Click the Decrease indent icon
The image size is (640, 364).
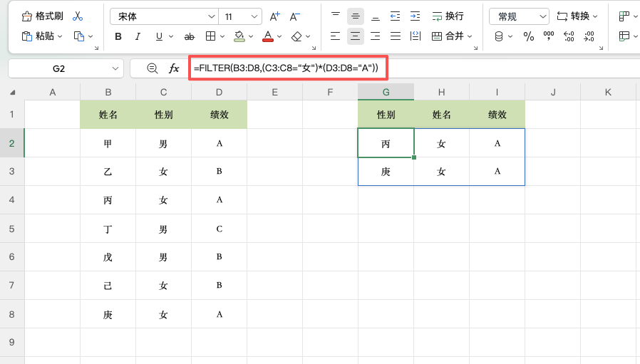[x=395, y=16]
